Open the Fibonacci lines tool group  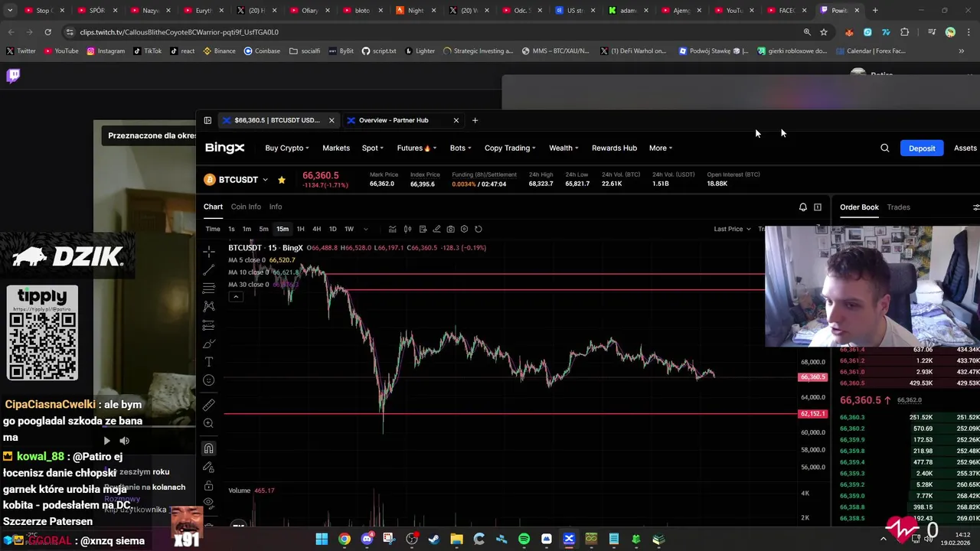(208, 288)
